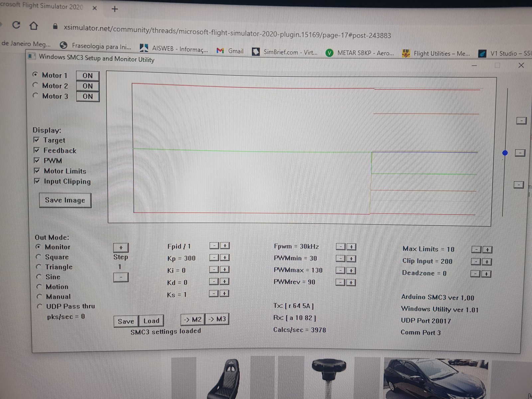Decrease the Fpwm frequency
Viewport: 532px width, 399px height.
[341, 247]
